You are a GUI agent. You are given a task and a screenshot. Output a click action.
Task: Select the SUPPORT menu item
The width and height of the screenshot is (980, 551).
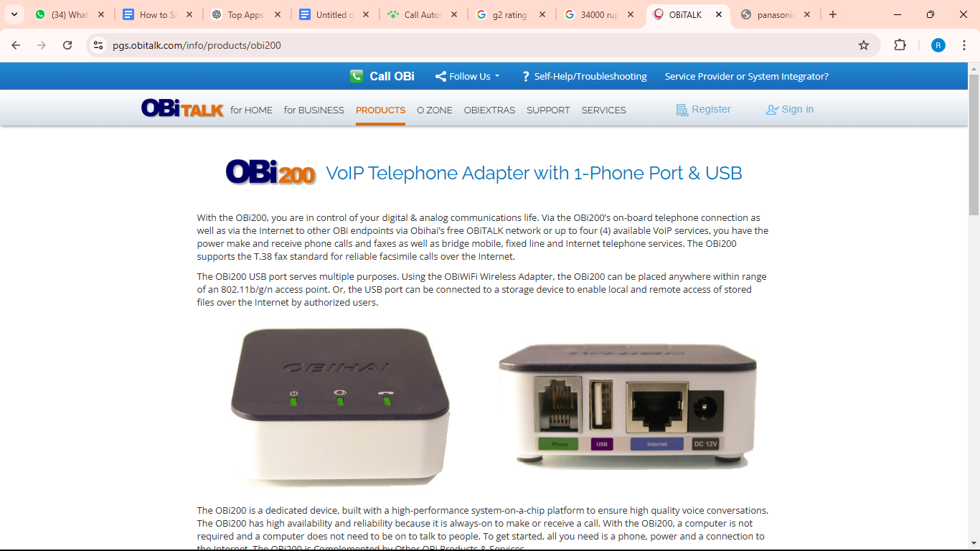tap(548, 110)
